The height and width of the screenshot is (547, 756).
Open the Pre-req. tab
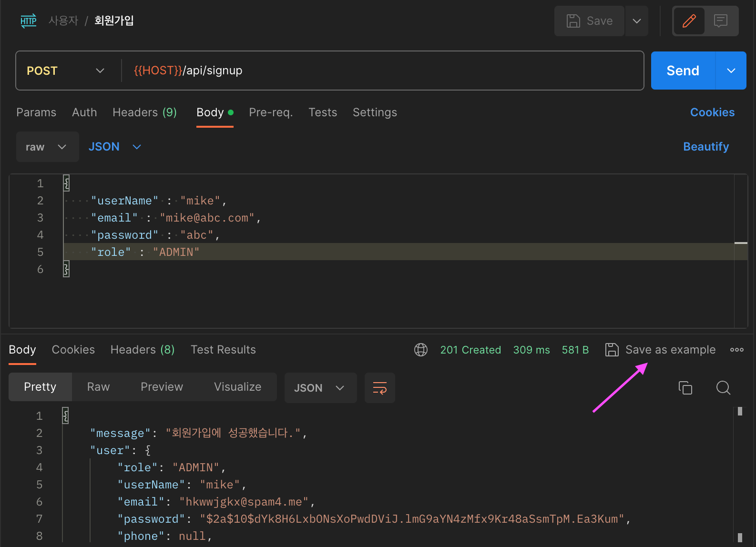pos(271,112)
